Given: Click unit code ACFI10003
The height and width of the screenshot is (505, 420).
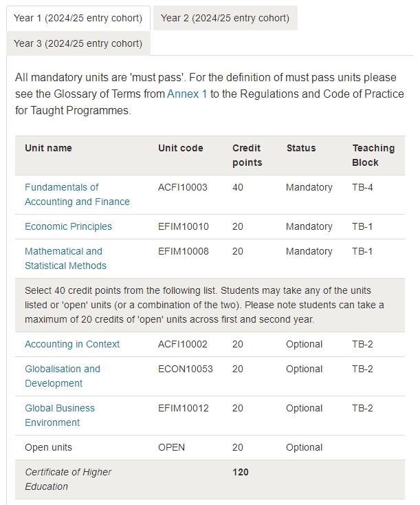Looking at the screenshot, I should 182,187.
